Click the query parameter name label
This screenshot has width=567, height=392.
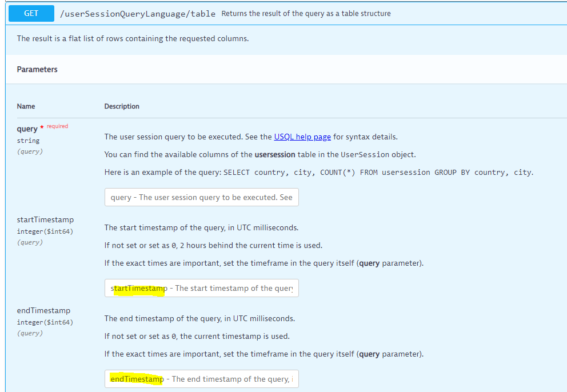point(27,129)
